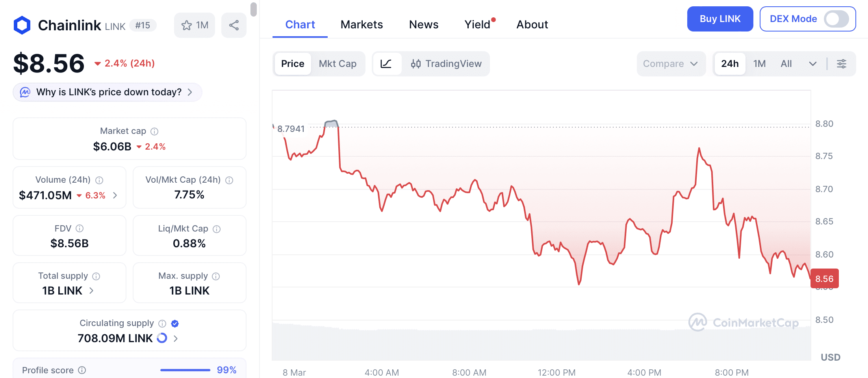Expand more time range options chevron
Screen dimensions: 868x378
coord(812,64)
